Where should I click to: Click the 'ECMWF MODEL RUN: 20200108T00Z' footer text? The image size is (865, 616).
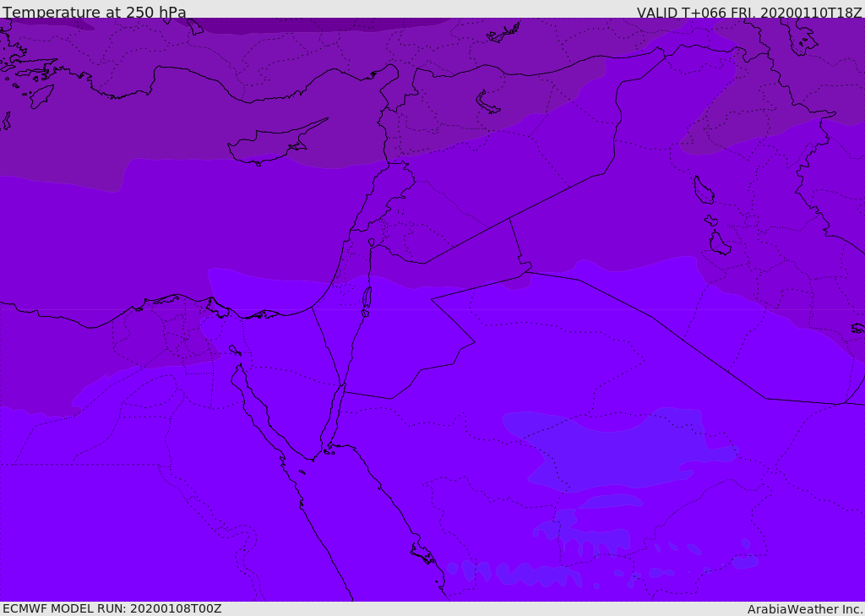tap(112, 609)
